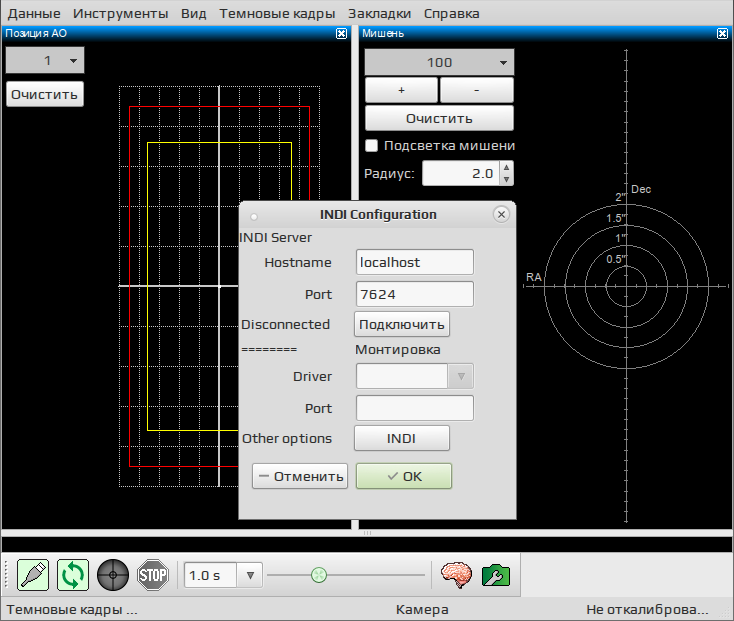The height and width of the screenshot is (621, 734).
Task: Click Очистить in Позиция АО panel
Action: click(45, 95)
